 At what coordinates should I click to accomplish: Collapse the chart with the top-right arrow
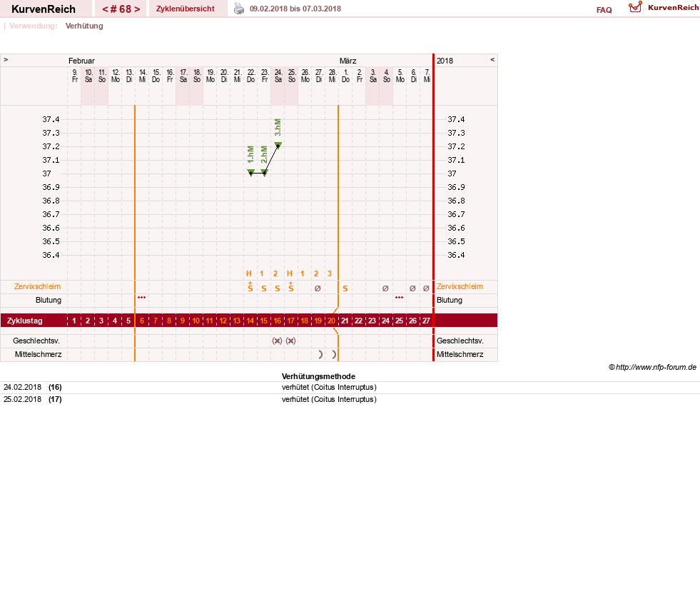coord(492,59)
